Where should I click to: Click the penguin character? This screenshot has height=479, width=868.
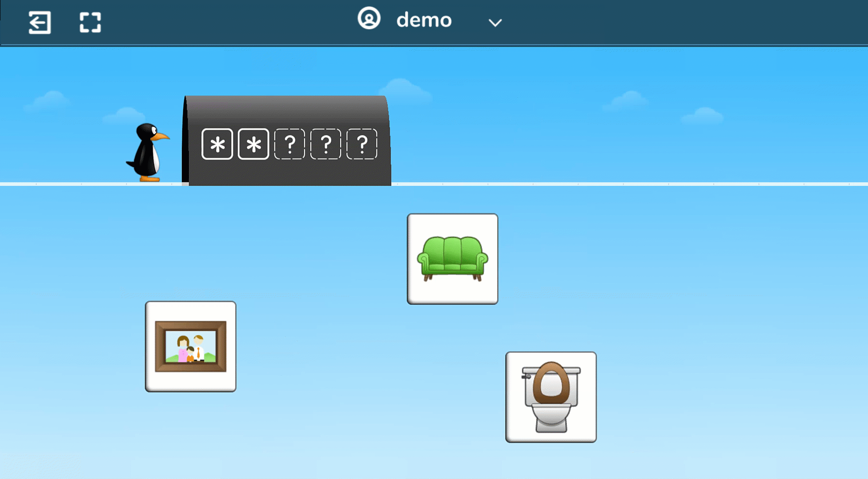coord(148,152)
